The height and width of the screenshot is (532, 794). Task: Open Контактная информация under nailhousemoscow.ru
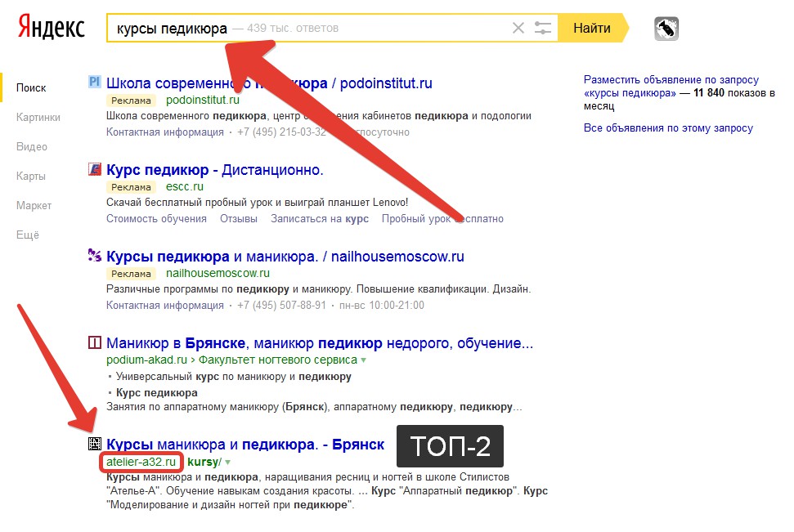coord(164,306)
